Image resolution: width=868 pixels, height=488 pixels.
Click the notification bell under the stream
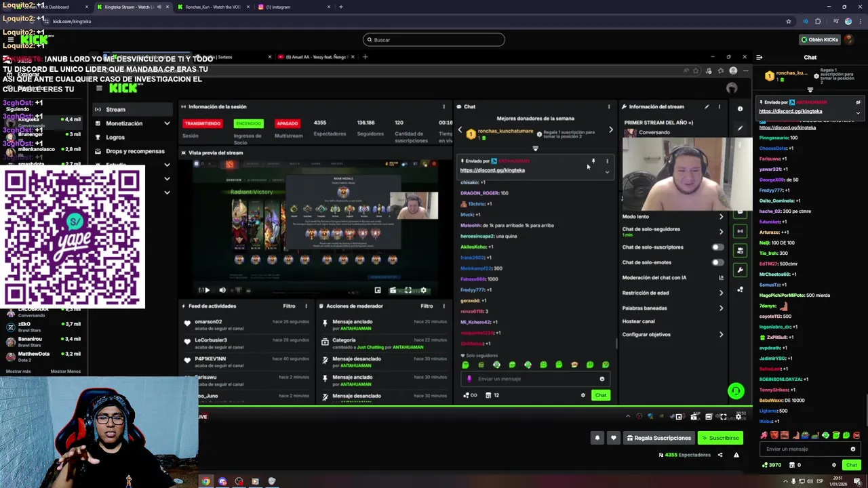coord(597,438)
